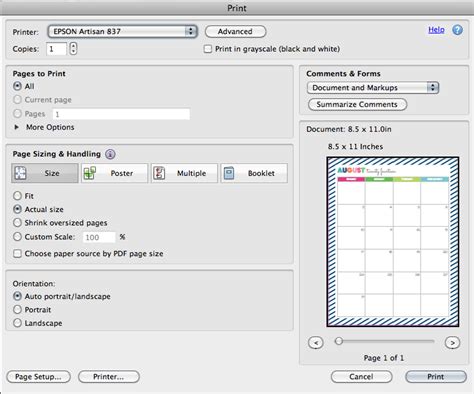Open the Document and Markups dropdown

373,88
